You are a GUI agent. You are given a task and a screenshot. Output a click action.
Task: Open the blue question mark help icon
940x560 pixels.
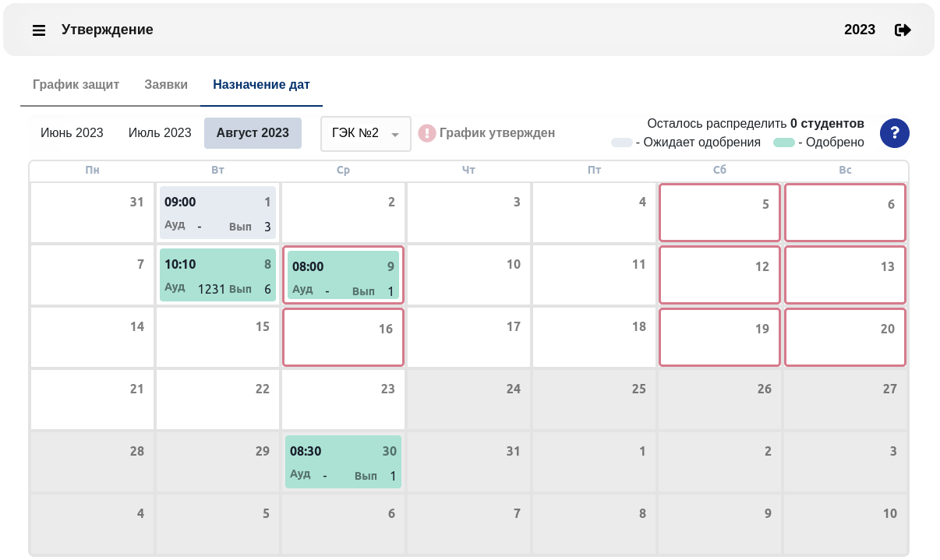coord(895,132)
